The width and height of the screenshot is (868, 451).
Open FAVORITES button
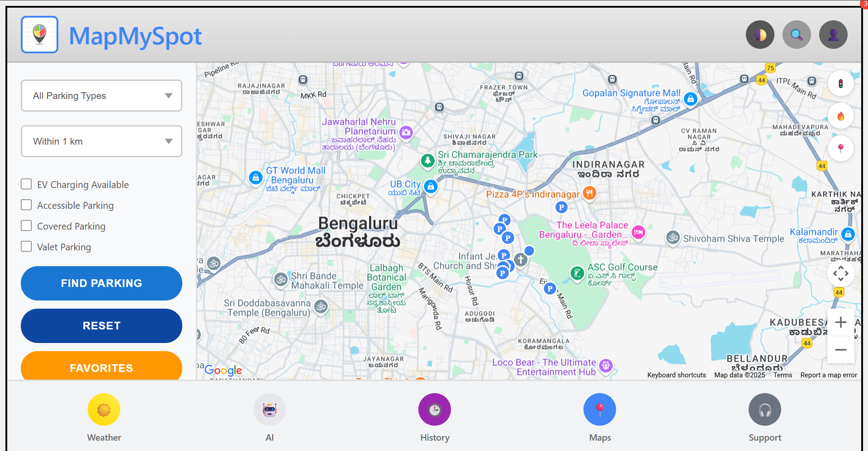click(x=101, y=366)
